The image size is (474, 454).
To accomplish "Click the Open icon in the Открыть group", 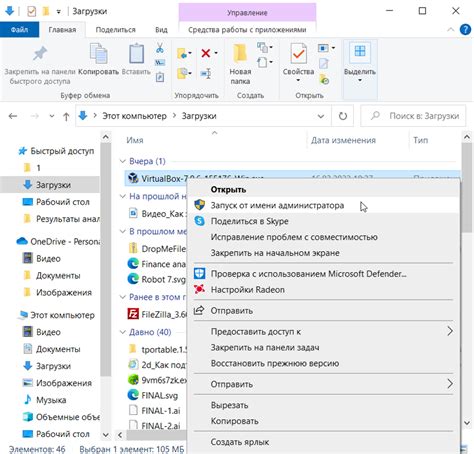I will pos(323,48).
